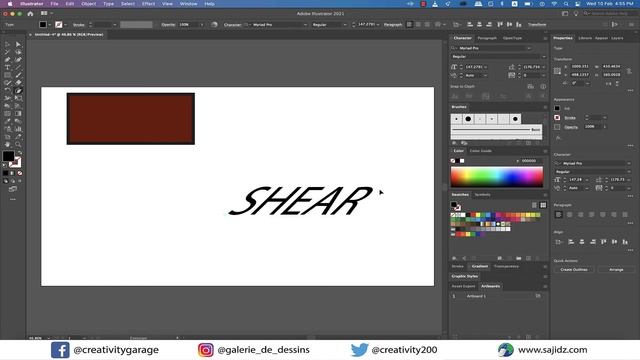Open the Regular font style dropdown in Character panel
The image size is (640, 360).
pos(543,57)
